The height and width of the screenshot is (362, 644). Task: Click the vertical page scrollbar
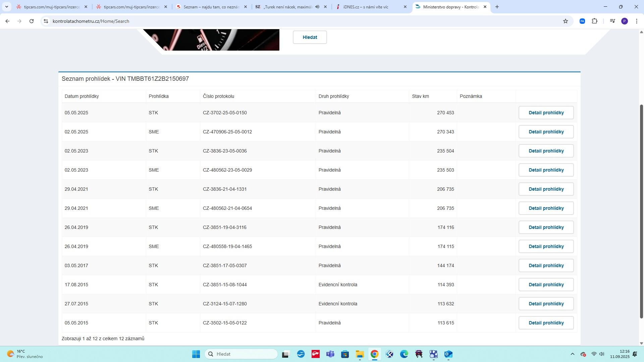(641, 211)
